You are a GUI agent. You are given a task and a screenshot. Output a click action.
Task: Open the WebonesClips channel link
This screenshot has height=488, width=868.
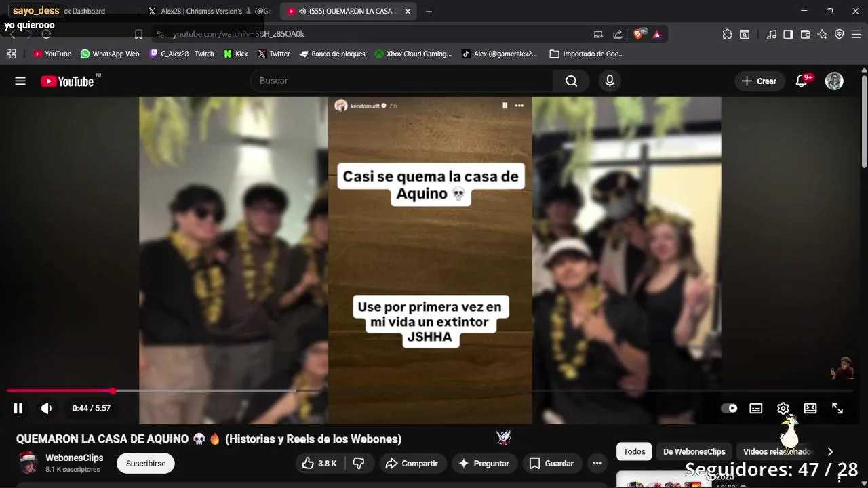coord(75,458)
